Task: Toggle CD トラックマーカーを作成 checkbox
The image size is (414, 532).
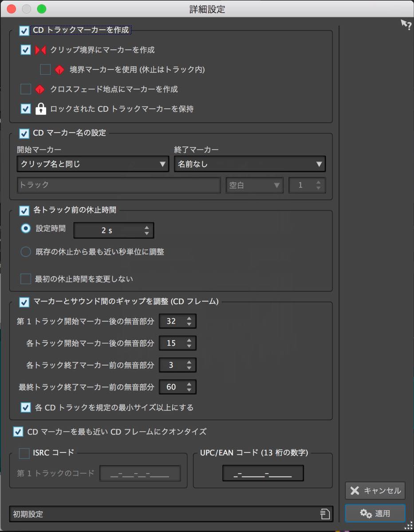Action: [x=24, y=31]
